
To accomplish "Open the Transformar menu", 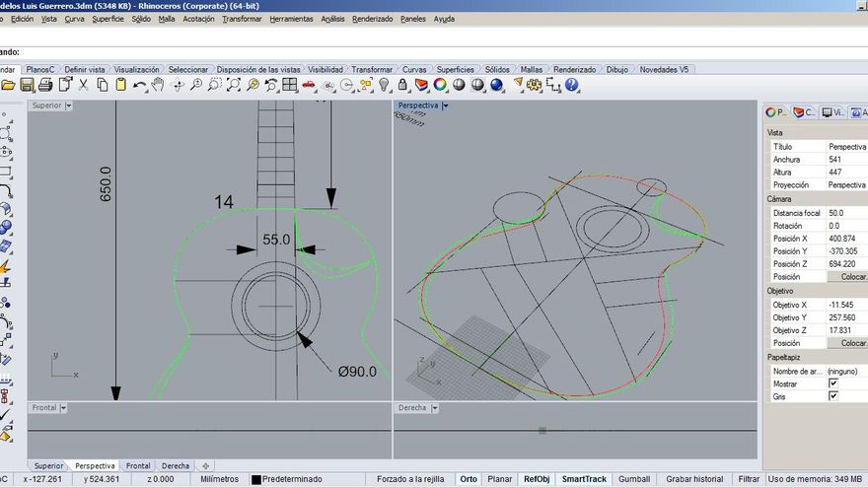I will (x=242, y=19).
